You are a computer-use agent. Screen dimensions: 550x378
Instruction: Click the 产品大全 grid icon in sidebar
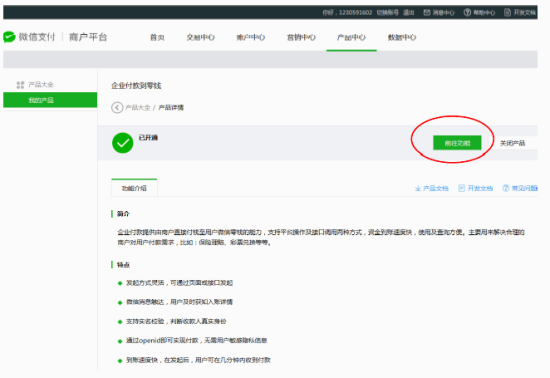pos(20,85)
